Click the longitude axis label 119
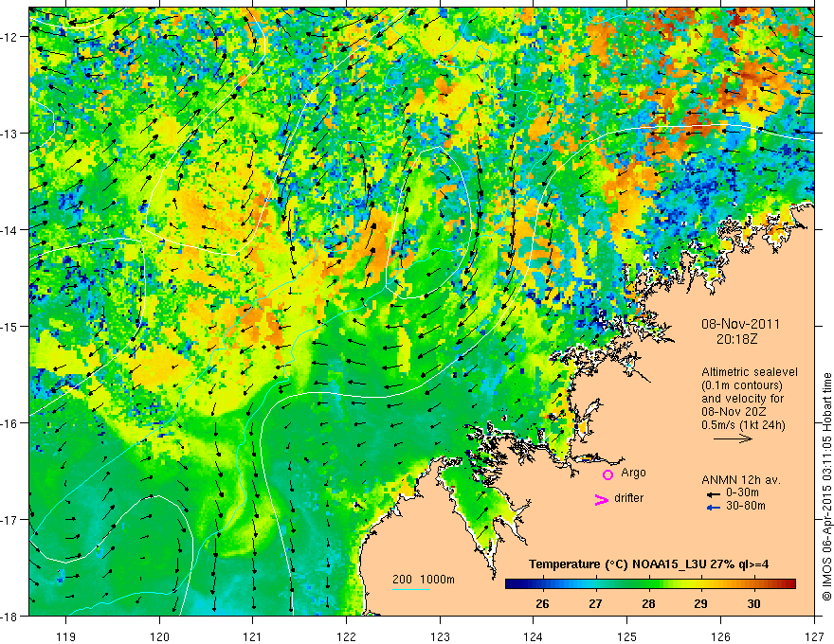The width and height of the screenshot is (834, 644). point(66,636)
